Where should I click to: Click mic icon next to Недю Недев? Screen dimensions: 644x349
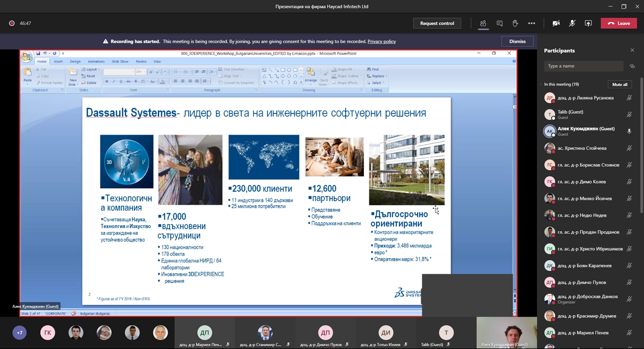[x=629, y=215]
